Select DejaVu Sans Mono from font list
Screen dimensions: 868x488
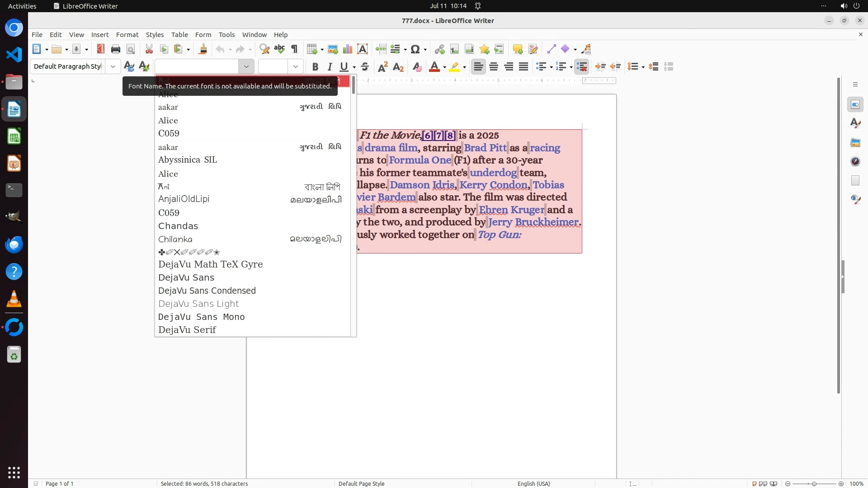pyautogui.click(x=201, y=317)
